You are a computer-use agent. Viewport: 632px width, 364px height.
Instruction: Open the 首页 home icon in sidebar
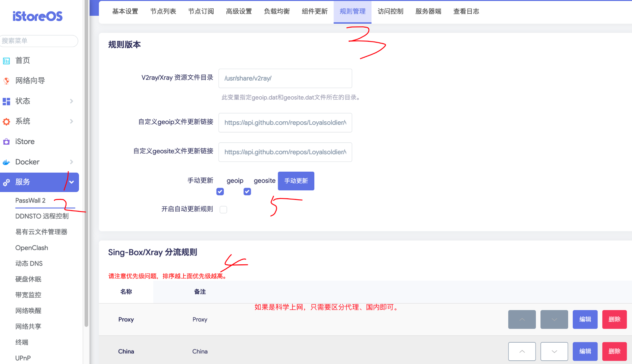coord(6,61)
